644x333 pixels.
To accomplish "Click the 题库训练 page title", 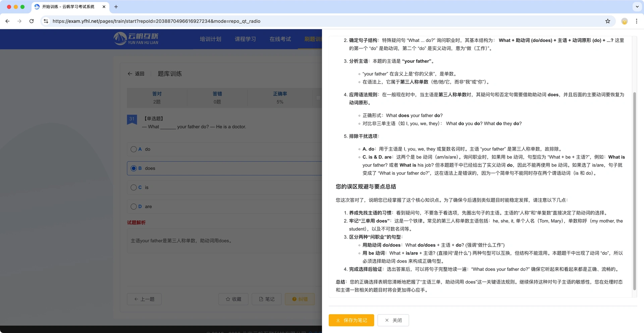I will (x=170, y=74).
